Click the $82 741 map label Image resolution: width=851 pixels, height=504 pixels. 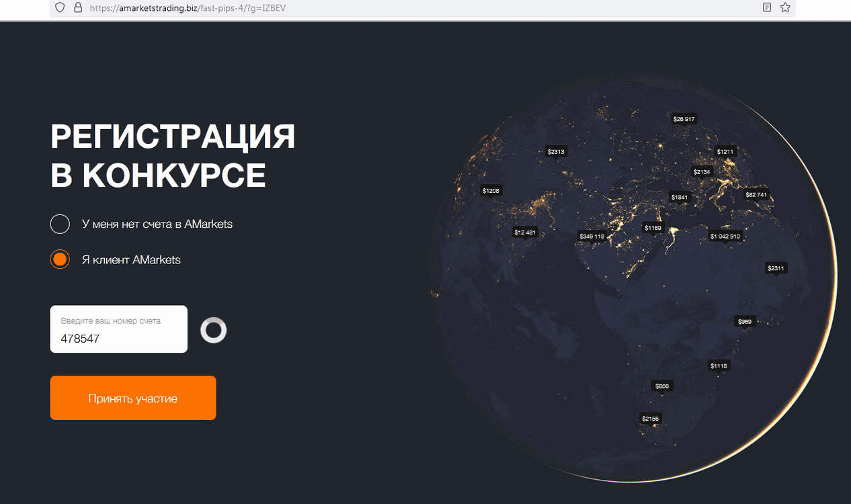(756, 195)
